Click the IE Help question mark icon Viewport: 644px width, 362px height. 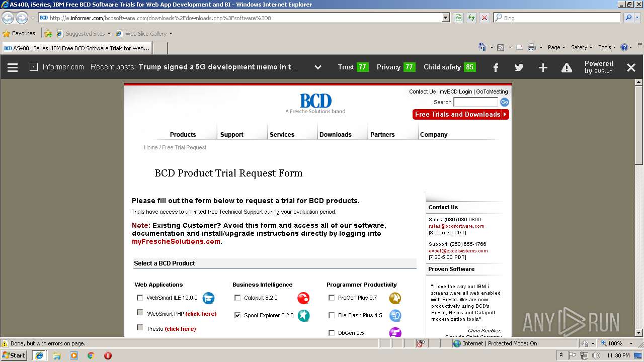tap(624, 47)
